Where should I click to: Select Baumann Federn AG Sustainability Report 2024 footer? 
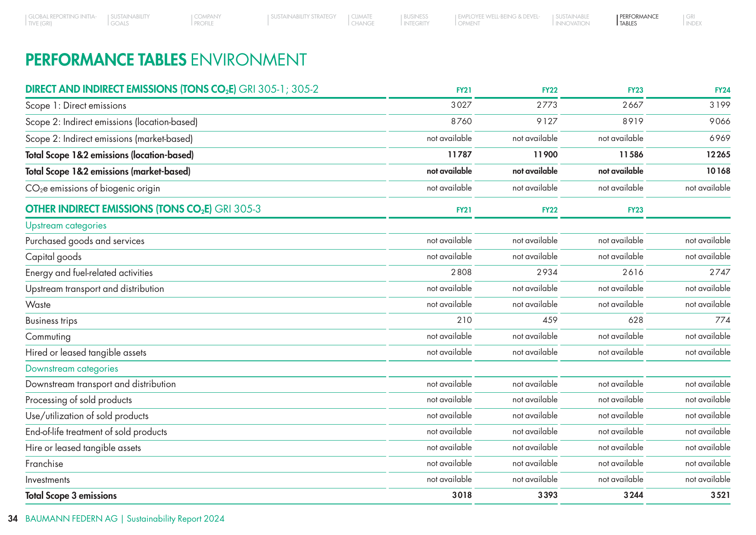point(125,519)
